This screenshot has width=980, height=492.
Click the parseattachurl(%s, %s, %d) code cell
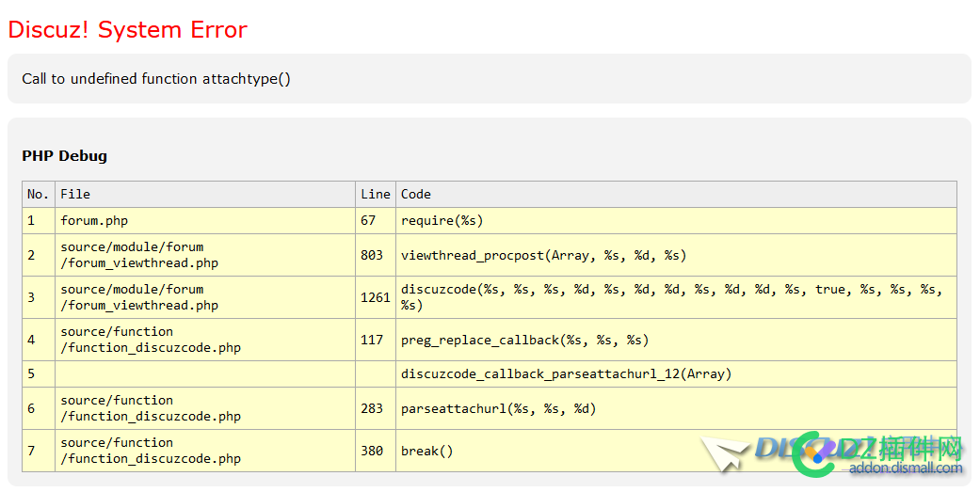coord(498,409)
